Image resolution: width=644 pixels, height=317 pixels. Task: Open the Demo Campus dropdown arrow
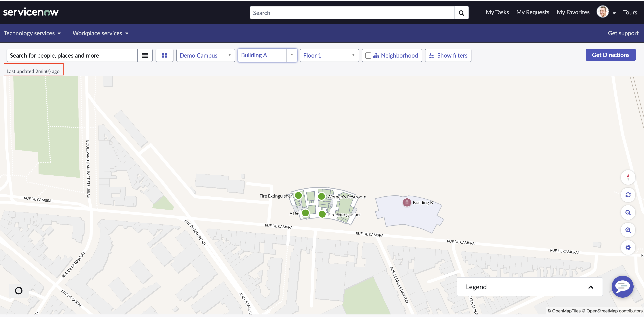point(230,55)
